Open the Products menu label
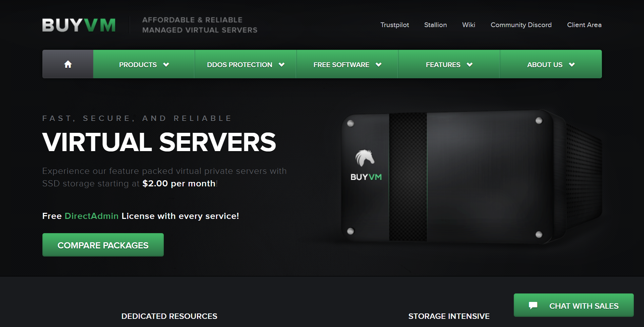 (138, 65)
